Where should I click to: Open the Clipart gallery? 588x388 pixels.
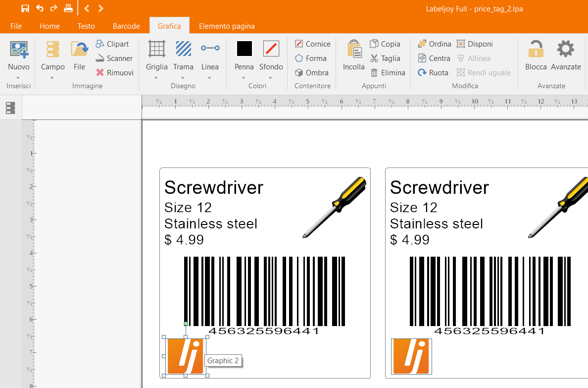pos(112,44)
